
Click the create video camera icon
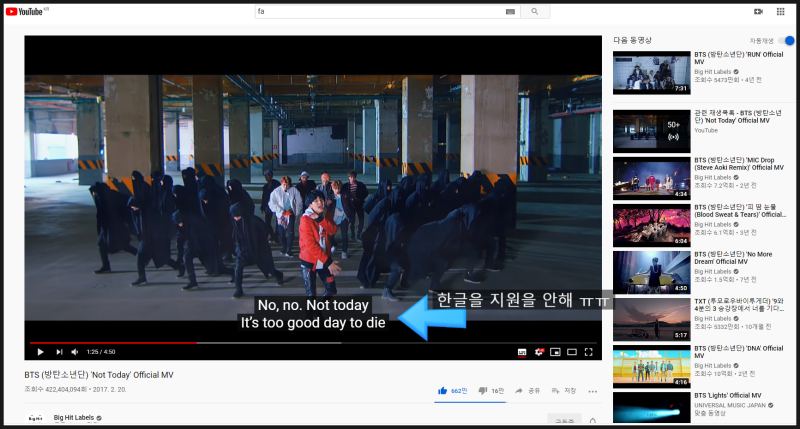tap(759, 11)
